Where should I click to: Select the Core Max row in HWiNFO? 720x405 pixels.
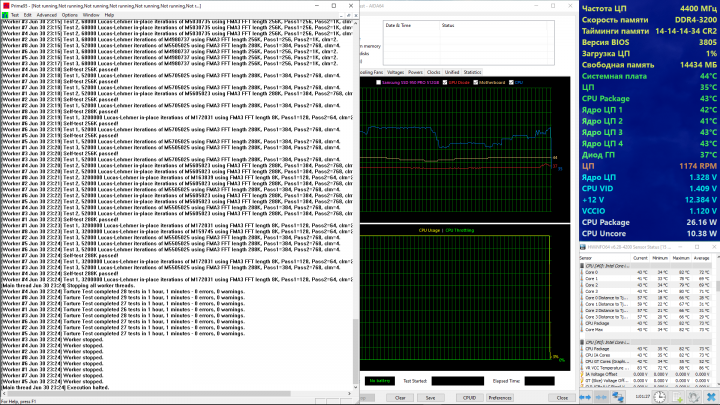coord(646,330)
